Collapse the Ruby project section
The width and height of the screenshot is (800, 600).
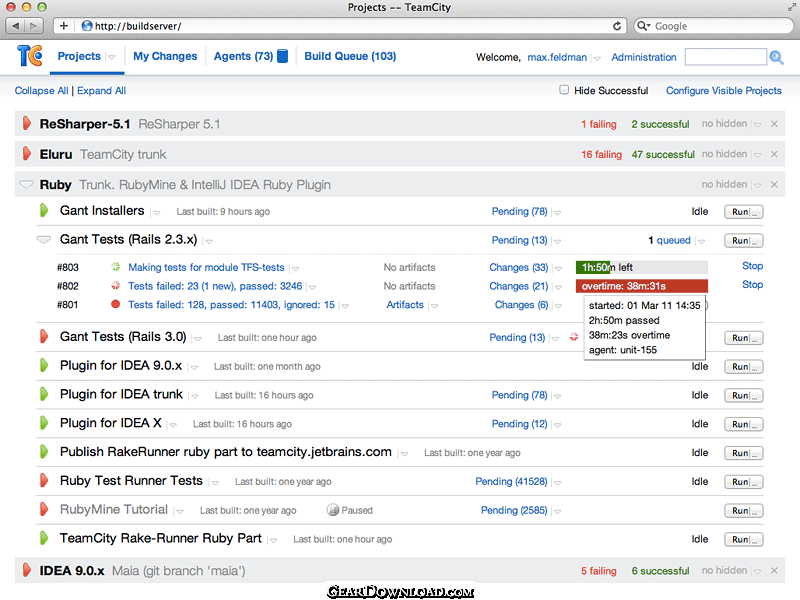[26, 184]
